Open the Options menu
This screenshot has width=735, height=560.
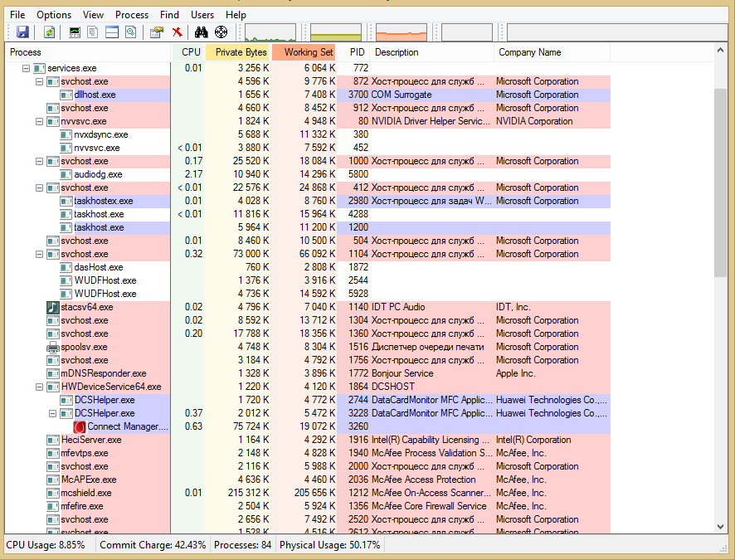pos(54,15)
